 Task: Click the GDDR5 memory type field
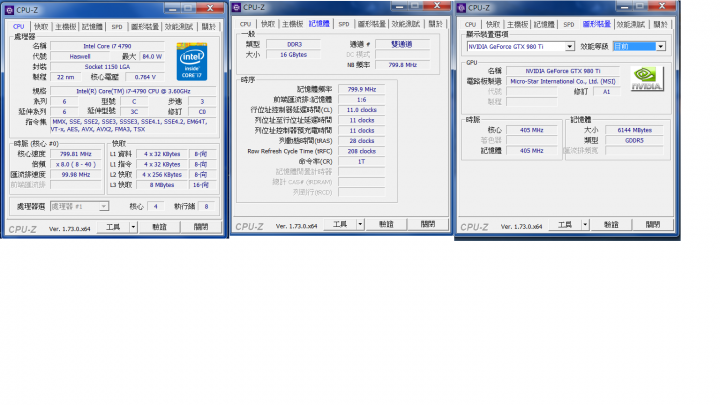coord(634,141)
